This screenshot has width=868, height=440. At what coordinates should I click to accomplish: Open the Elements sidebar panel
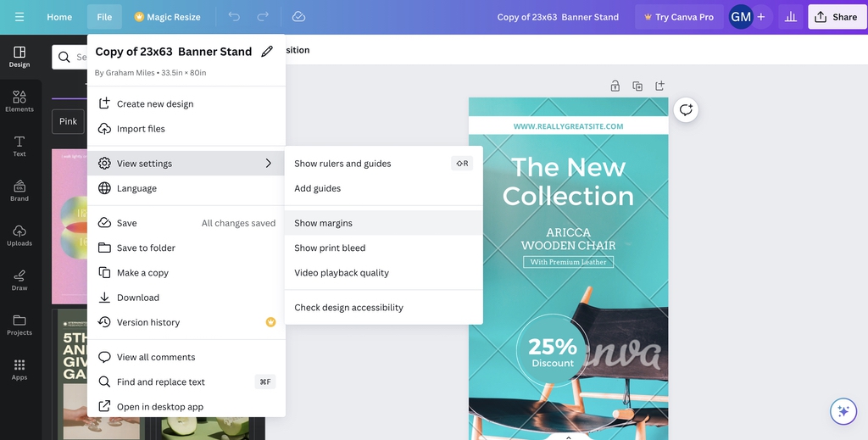(19, 102)
